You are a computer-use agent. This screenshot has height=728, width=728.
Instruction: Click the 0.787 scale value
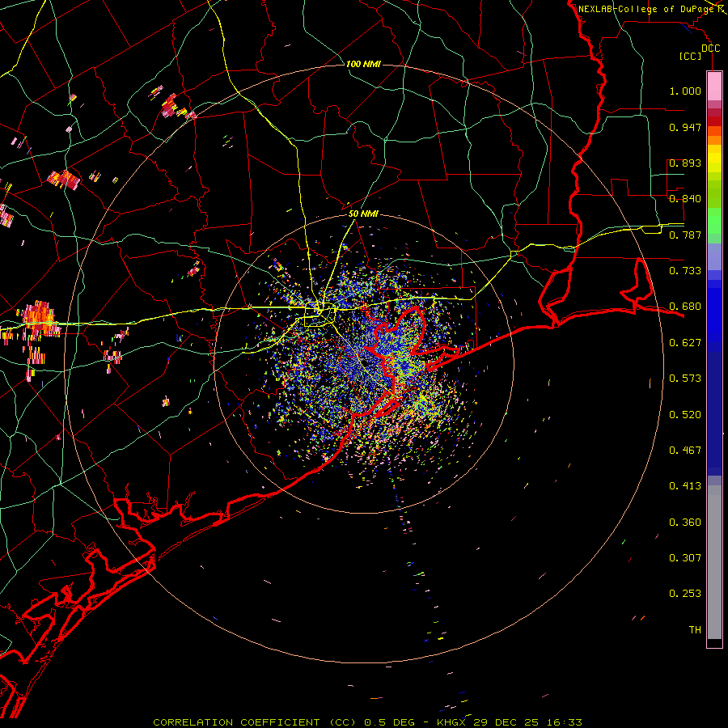point(685,235)
